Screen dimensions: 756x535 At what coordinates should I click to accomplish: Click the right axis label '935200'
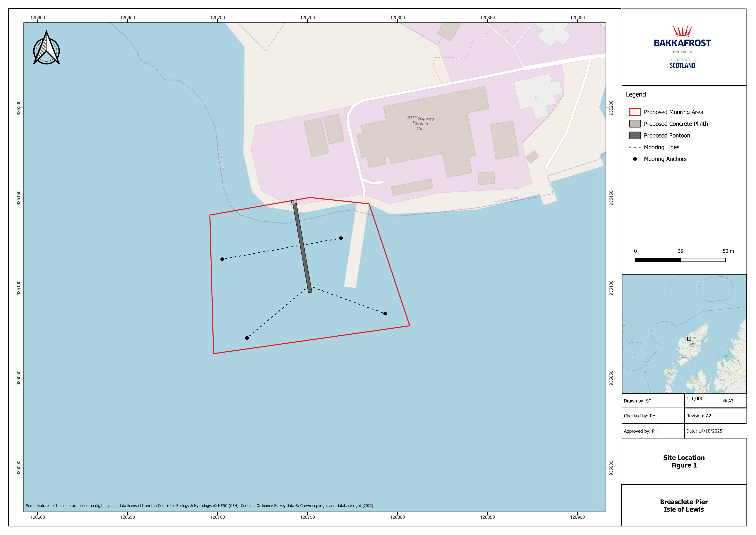point(611,108)
